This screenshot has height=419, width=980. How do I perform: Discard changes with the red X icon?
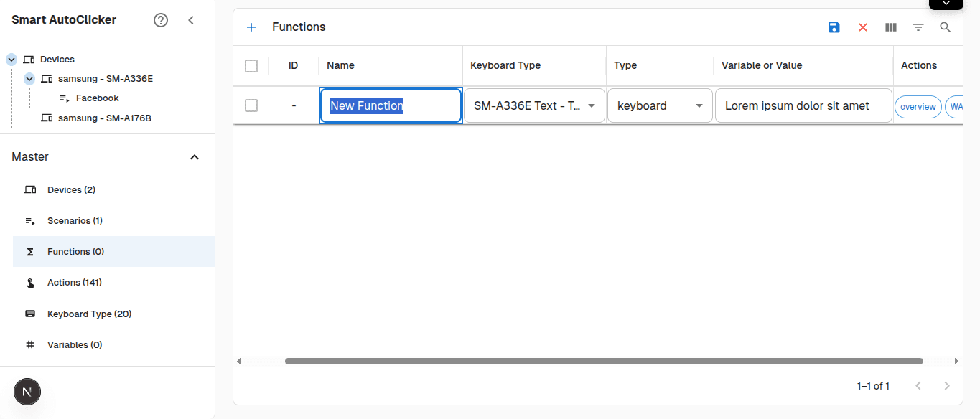coord(862,27)
